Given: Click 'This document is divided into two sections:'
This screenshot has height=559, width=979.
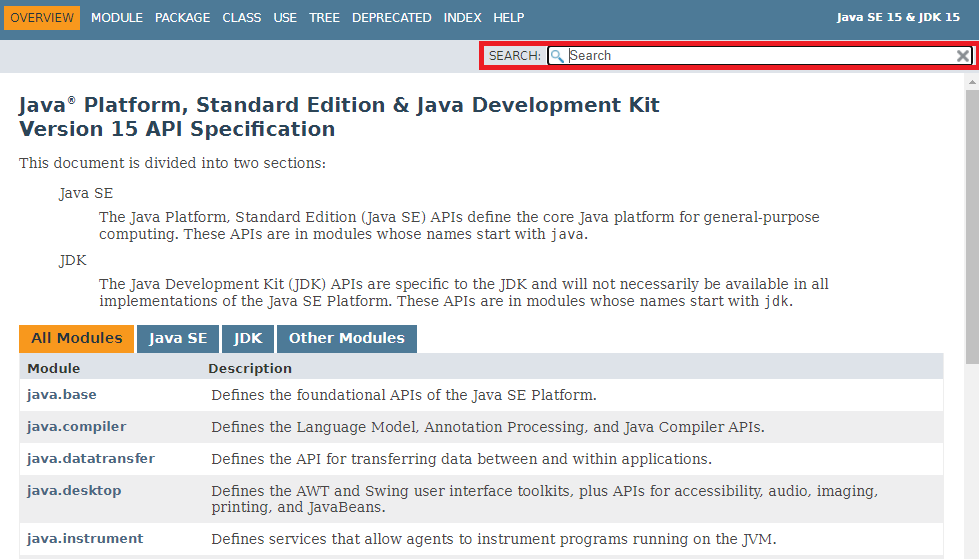Looking at the screenshot, I should pos(172,163).
